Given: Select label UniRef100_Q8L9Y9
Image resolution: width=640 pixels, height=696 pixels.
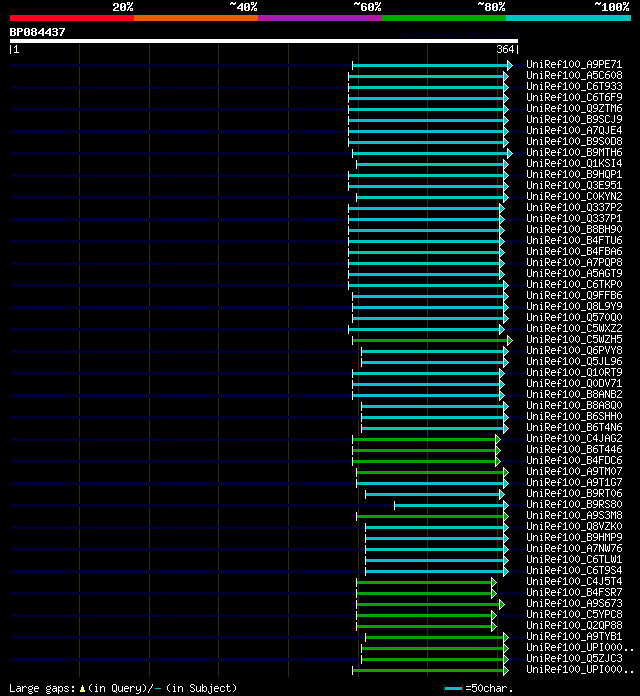Looking at the screenshot, I should coord(574,306).
